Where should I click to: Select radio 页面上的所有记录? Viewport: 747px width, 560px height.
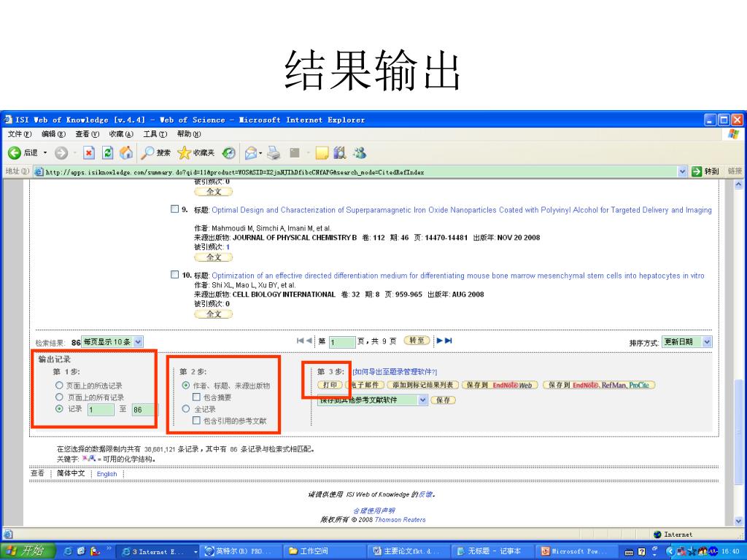(59, 397)
